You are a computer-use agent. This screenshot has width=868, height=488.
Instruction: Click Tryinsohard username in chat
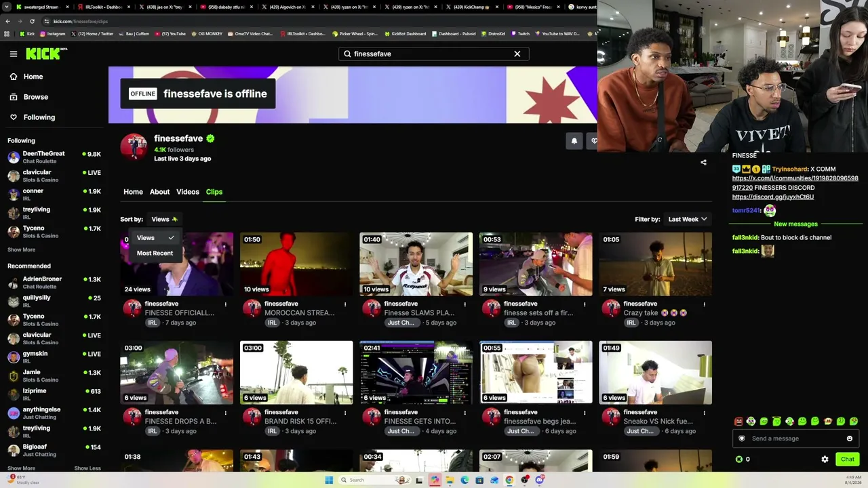[789, 169]
